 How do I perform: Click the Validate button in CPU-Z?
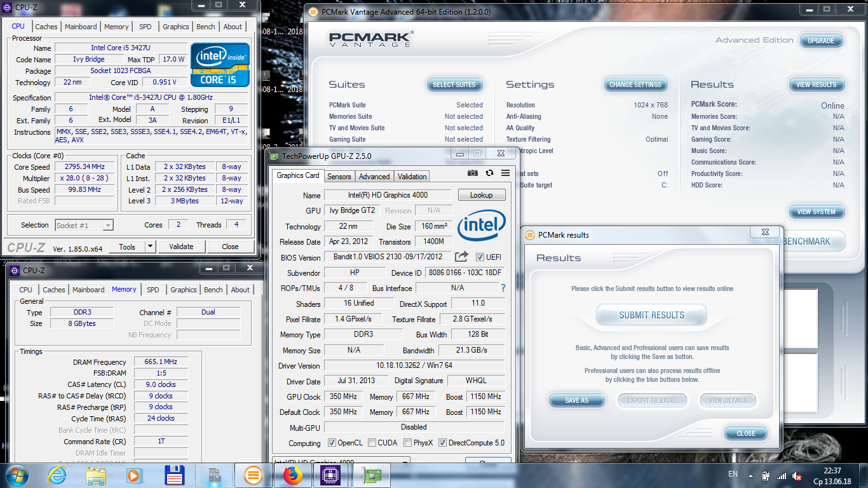[x=181, y=247]
